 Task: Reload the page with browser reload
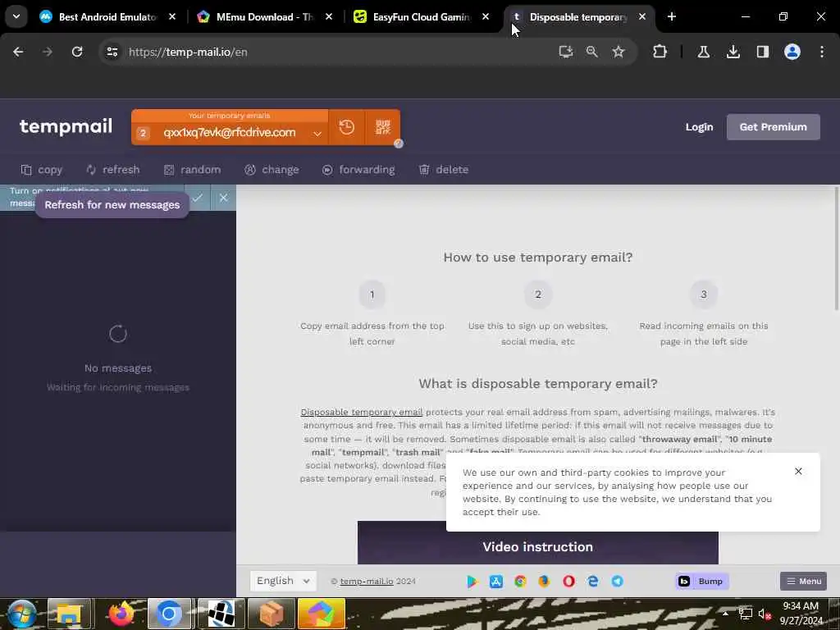77,52
